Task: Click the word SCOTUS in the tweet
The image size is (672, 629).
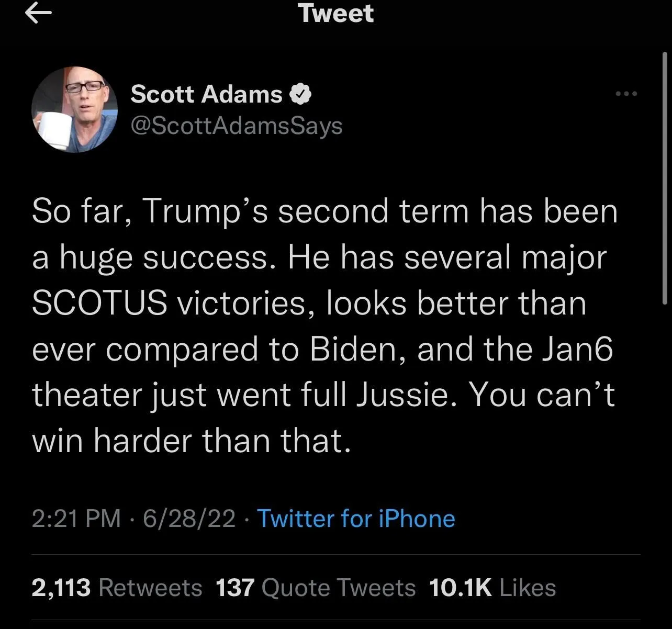Action: (x=99, y=304)
